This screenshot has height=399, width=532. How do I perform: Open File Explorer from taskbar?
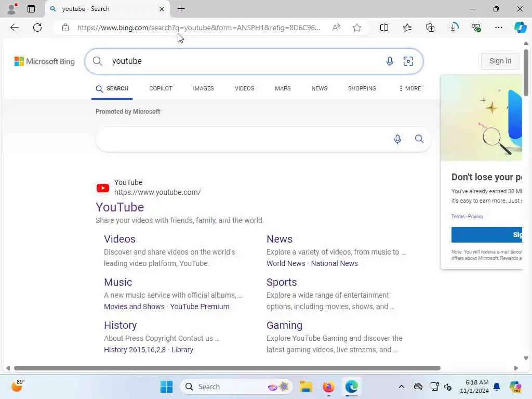point(305,387)
